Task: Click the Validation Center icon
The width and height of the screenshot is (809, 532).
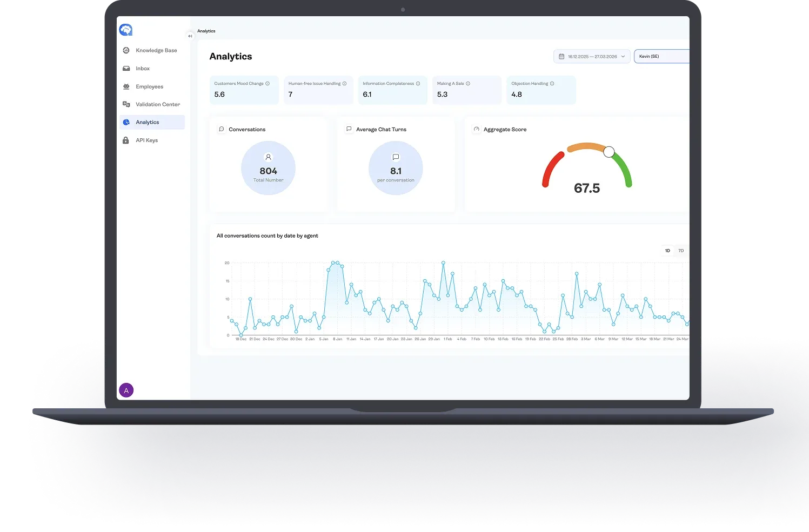Action: [x=126, y=104]
